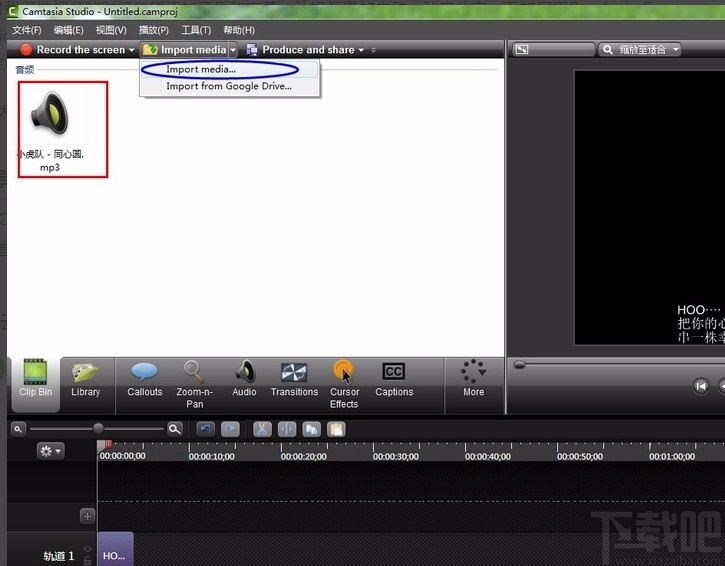Screen dimensions: 725x566
Task: Open the 工具(T) menu
Action: 196,30
